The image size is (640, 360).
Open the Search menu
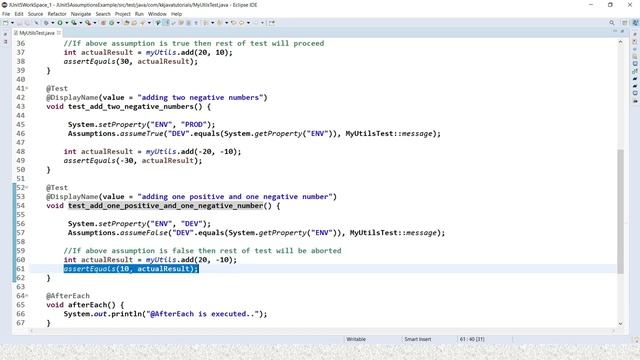pyautogui.click(x=103, y=14)
